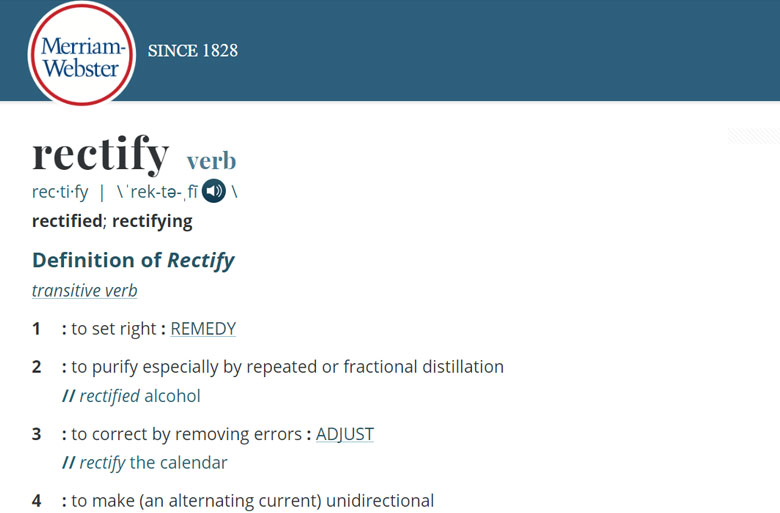Click definition 4 about alternating current
Viewport: 780px width, 513px height.
point(248,501)
